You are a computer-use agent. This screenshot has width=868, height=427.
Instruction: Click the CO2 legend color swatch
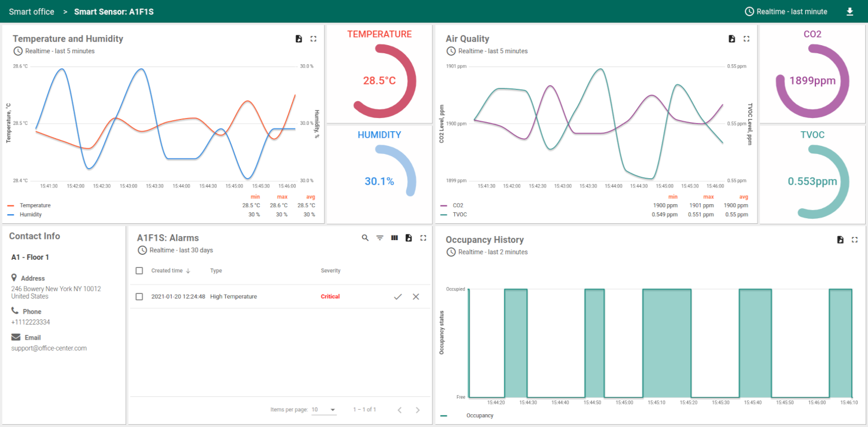point(443,205)
